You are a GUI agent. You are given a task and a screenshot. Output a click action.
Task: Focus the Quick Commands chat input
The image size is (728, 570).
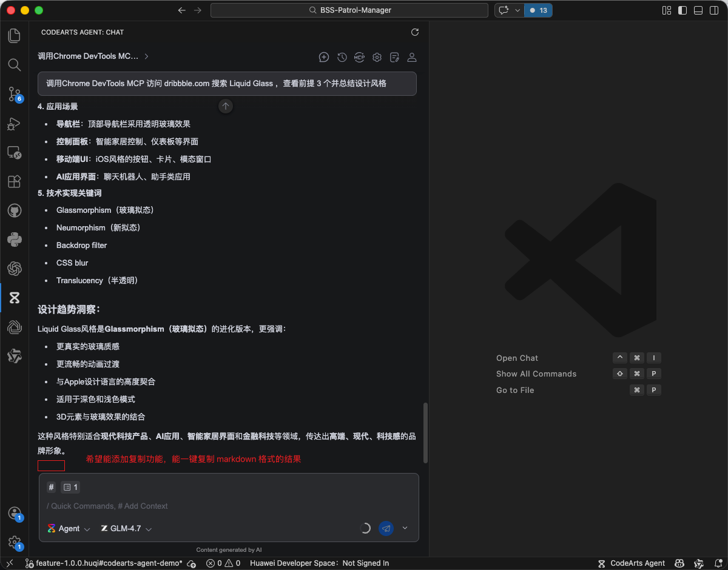229,506
